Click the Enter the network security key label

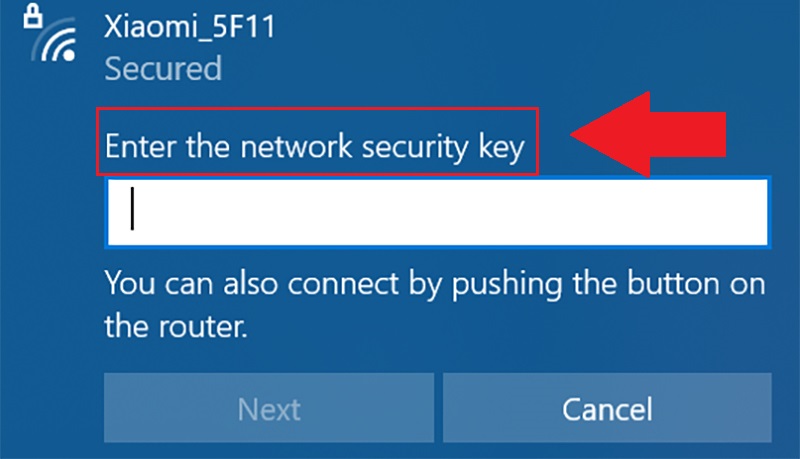click(315, 147)
